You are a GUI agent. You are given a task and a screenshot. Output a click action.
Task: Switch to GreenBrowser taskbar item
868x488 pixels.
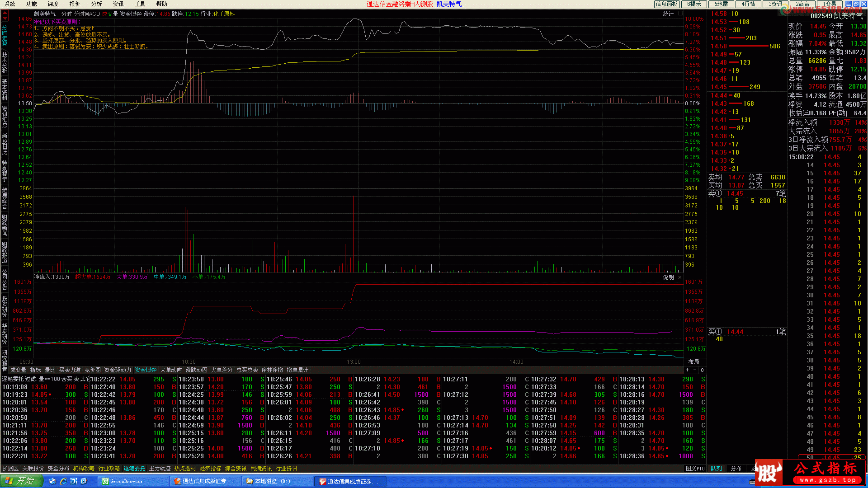pyautogui.click(x=133, y=481)
